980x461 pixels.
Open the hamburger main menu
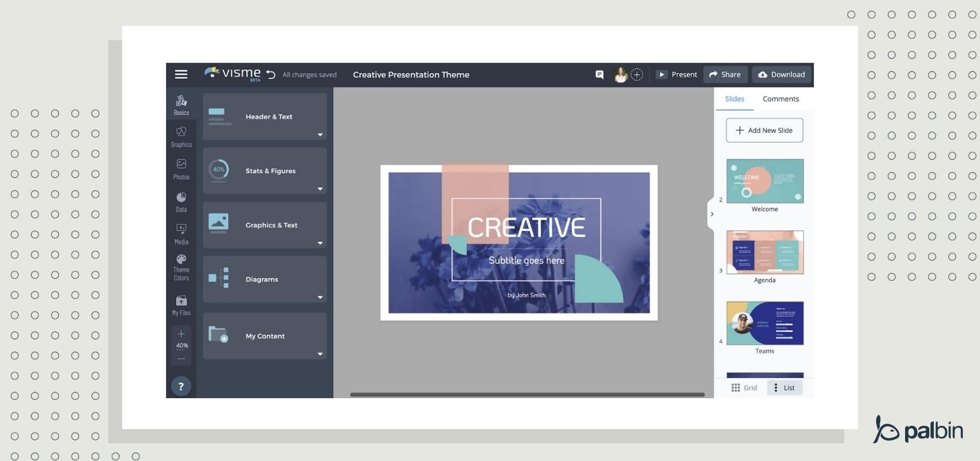(181, 74)
